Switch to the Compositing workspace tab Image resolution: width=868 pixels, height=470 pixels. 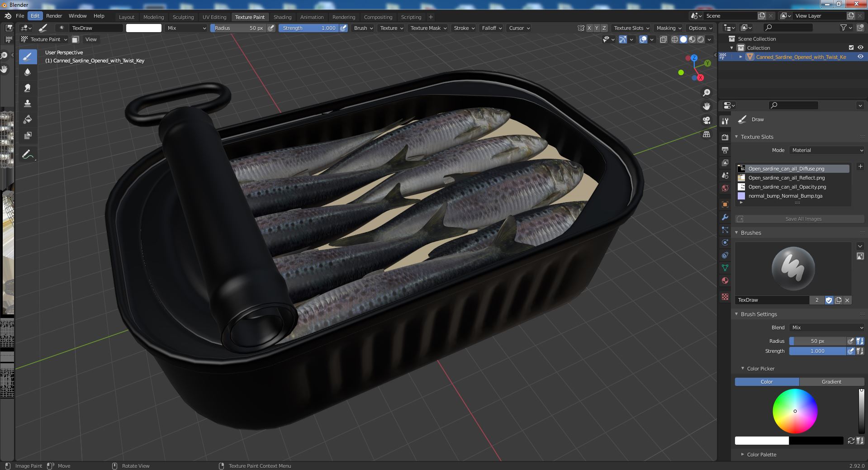[x=378, y=17]
